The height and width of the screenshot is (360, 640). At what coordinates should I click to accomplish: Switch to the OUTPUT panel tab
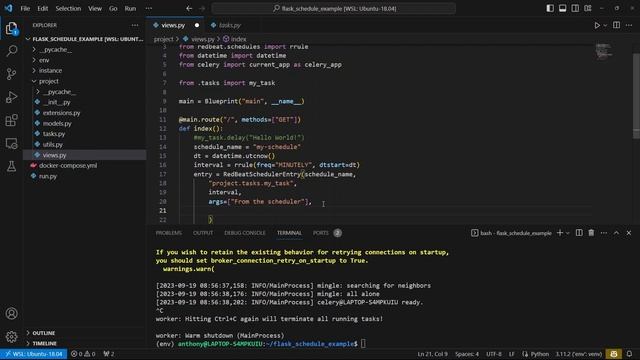[203, 233]
